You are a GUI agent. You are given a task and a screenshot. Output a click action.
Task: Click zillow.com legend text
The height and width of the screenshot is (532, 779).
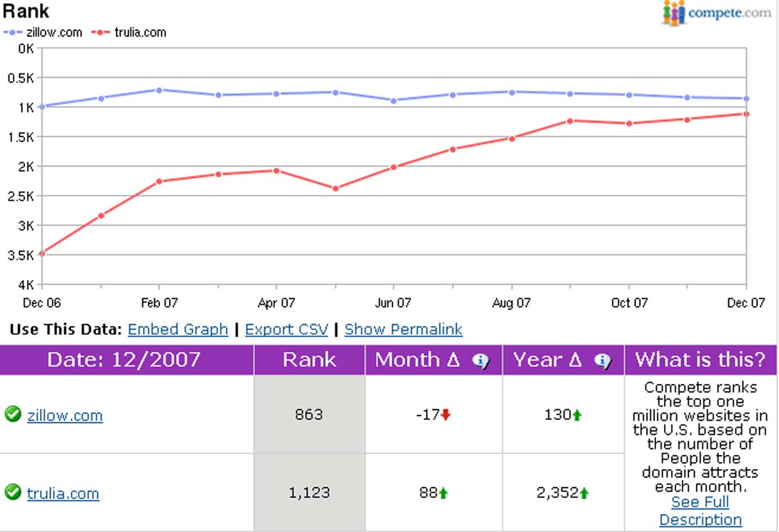[54, 32]
